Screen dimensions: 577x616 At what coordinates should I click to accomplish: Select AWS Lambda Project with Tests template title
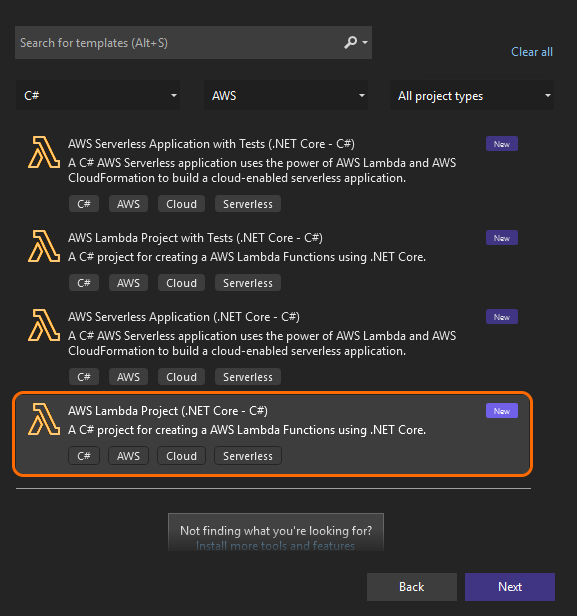click(195, 238)
